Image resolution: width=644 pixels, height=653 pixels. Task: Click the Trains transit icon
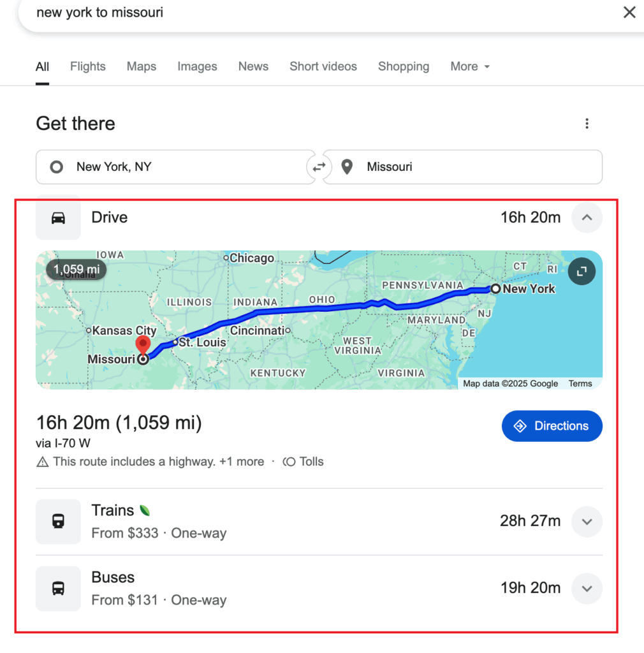58,522
